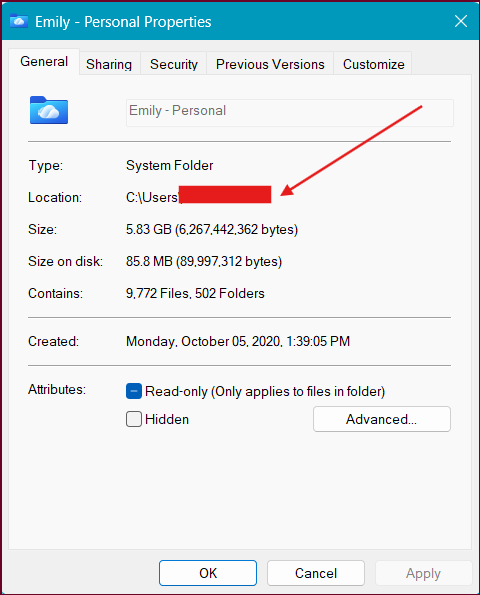The width and height of the screenshot is (480, 595).
Task: Open Advanced attributes dialog
Action: [382, 419]
